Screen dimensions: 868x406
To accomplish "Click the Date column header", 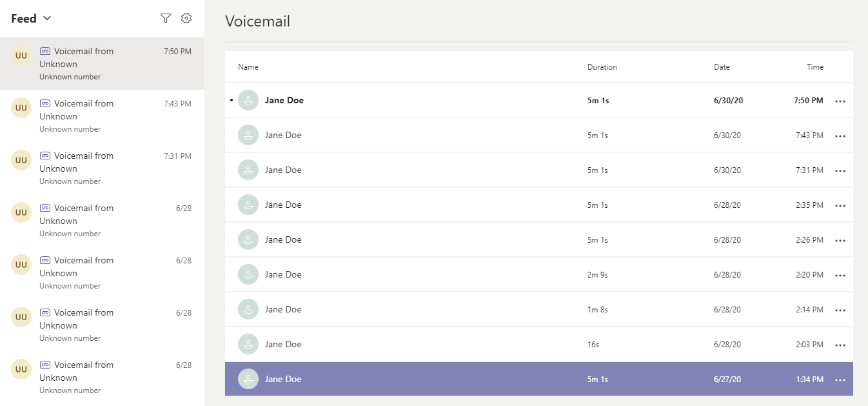I will [x=722, y=67].
